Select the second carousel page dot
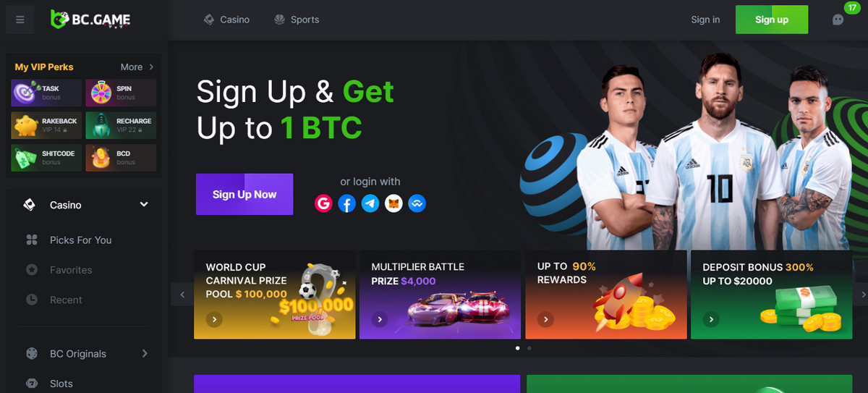Viewport: 868px width, 393px height. [529, 348]
